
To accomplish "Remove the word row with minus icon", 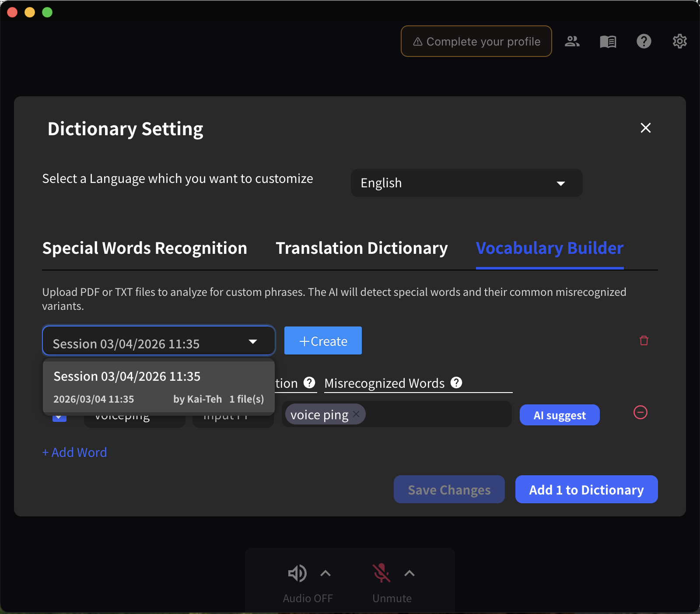I will [x=640, y=412].
